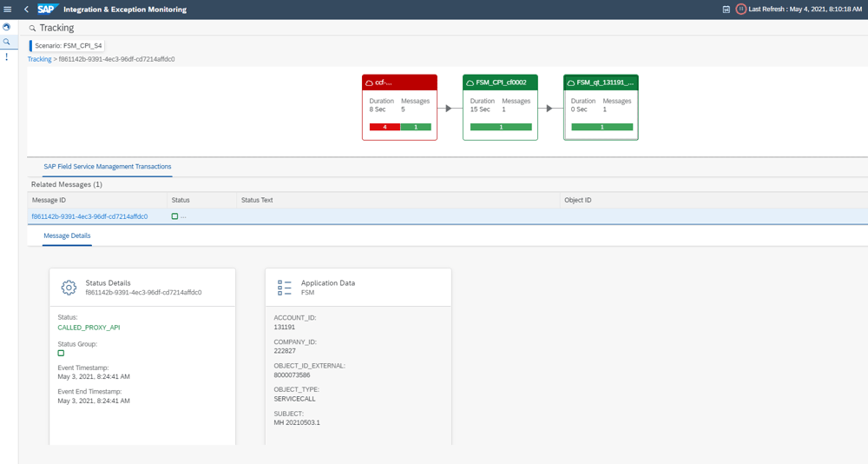Open the hamburger navigation menu
The width and height of the screenshot is (868, 464).
pyautogui.click(x=8, y=10)
